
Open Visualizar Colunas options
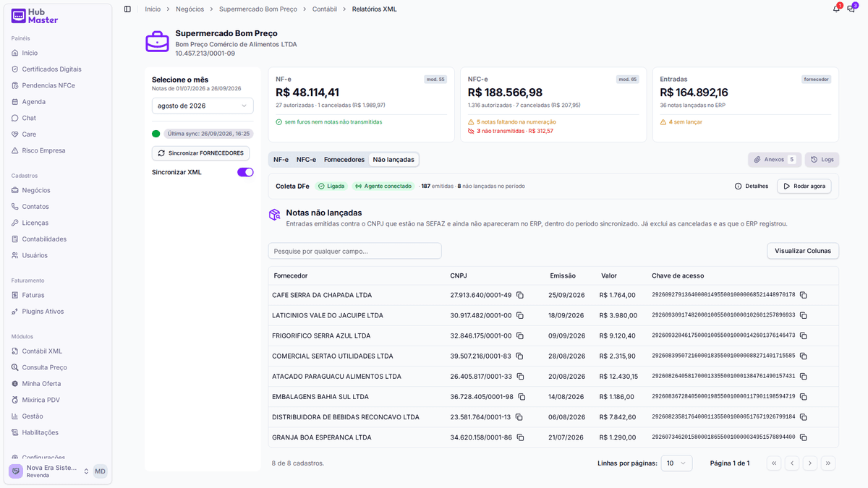point(803,251)
